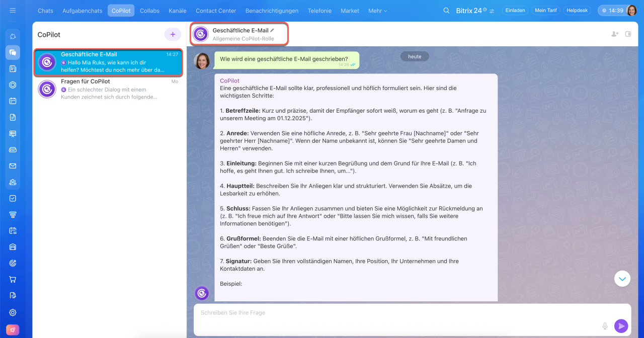
Task: Add participants to the chat
Action: tap(614, 34)
